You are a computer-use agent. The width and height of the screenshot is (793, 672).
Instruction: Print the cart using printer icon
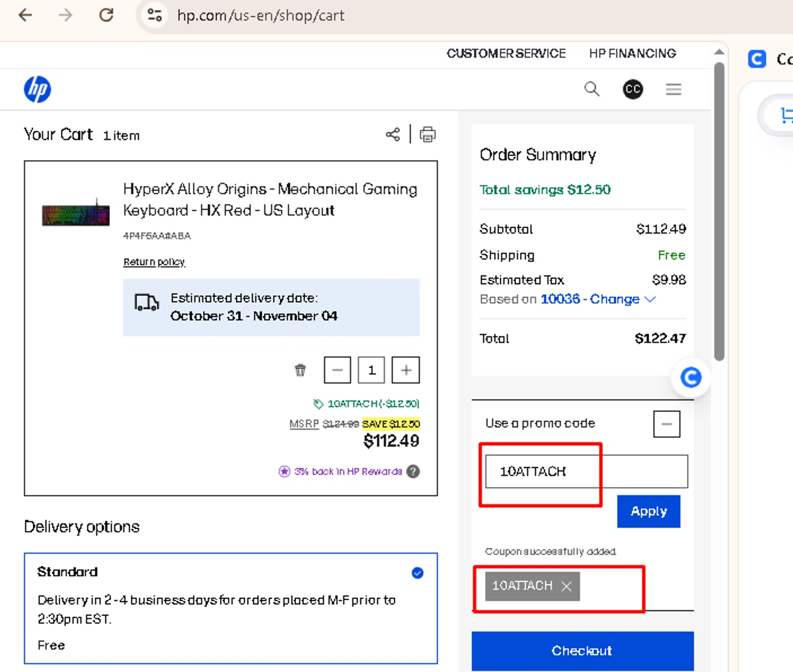[428, 135]
